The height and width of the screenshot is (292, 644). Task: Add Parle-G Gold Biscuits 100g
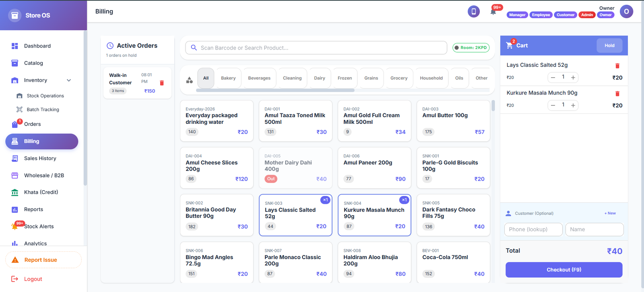[453, 168]
